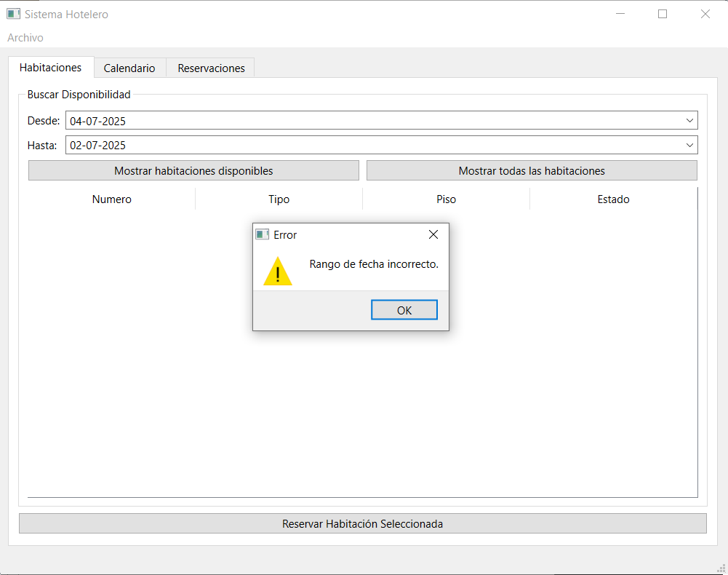Click Reservar Habitación Seleccionada button
The width and height of the screenshot is (728, 575).
click(363, 524)
